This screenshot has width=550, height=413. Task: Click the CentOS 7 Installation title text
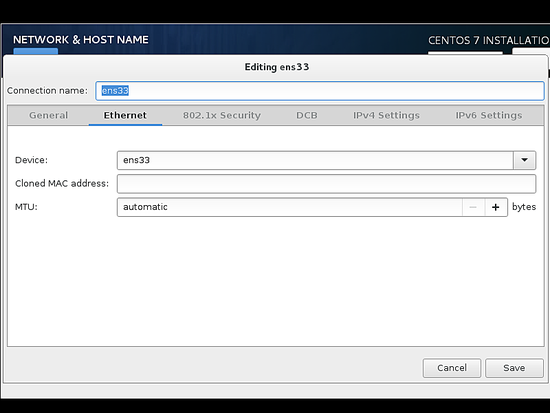pyautogui.click(x=489, y=40)
